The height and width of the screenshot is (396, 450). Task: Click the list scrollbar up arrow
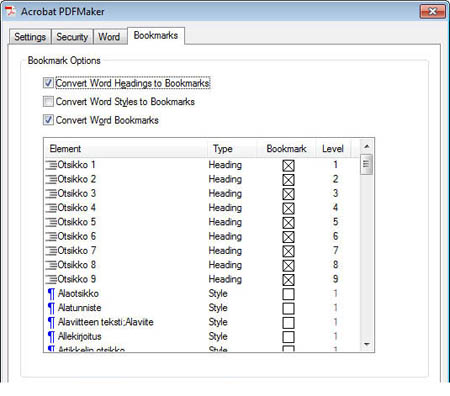point(367,146)
